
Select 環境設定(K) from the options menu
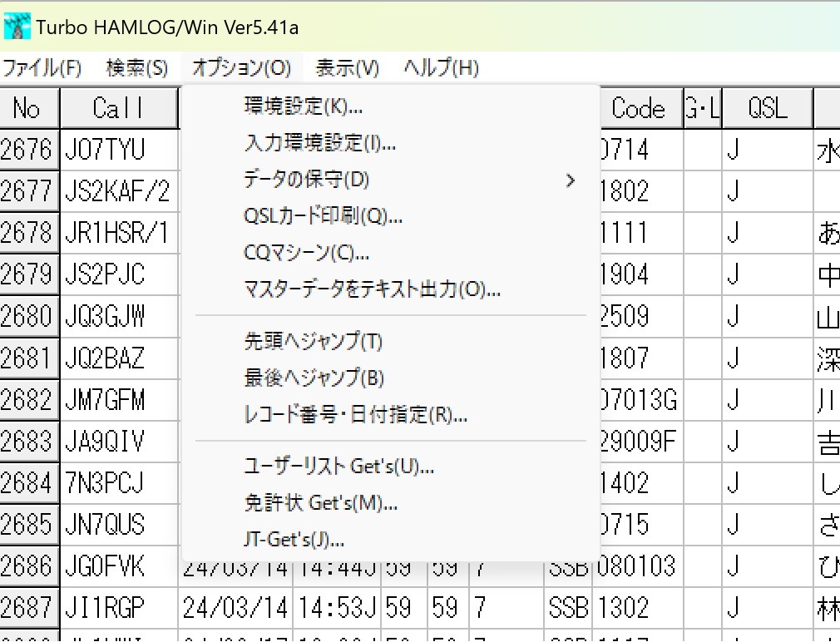[x=304, y=106]
